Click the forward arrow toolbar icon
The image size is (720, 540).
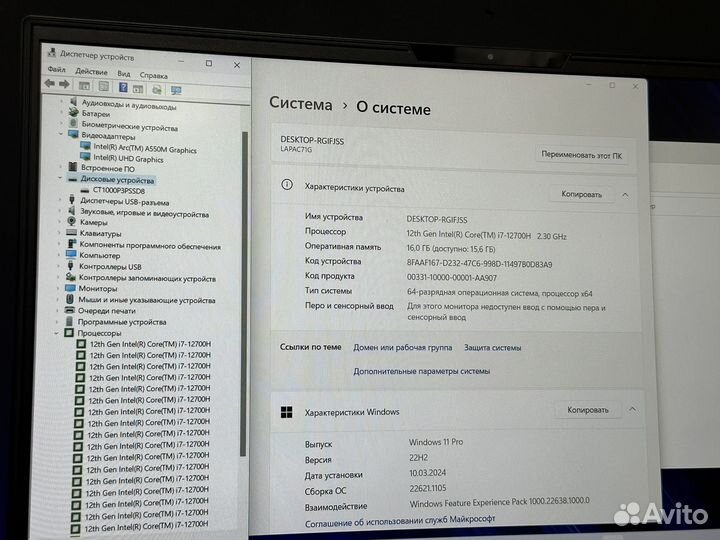click(x=64, y=84)
